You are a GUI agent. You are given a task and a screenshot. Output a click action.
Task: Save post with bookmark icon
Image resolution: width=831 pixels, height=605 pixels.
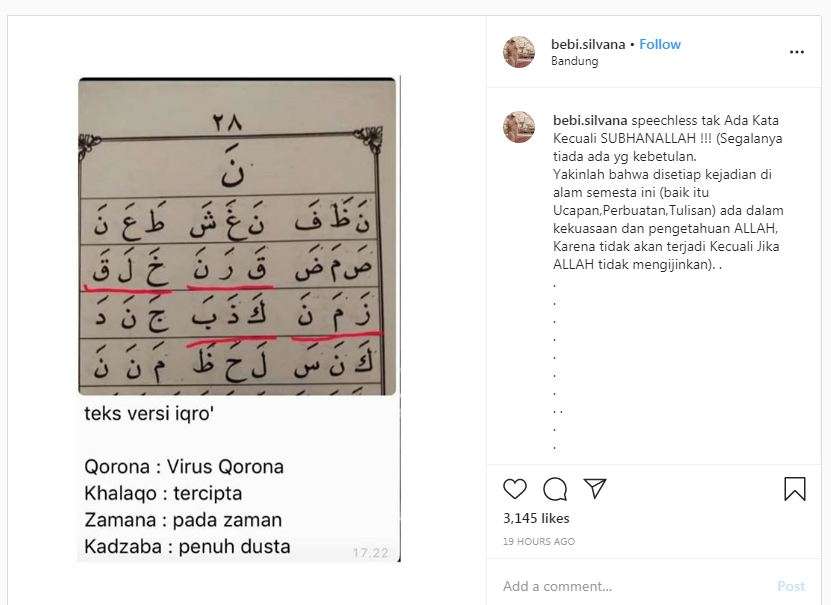[794, 489]
